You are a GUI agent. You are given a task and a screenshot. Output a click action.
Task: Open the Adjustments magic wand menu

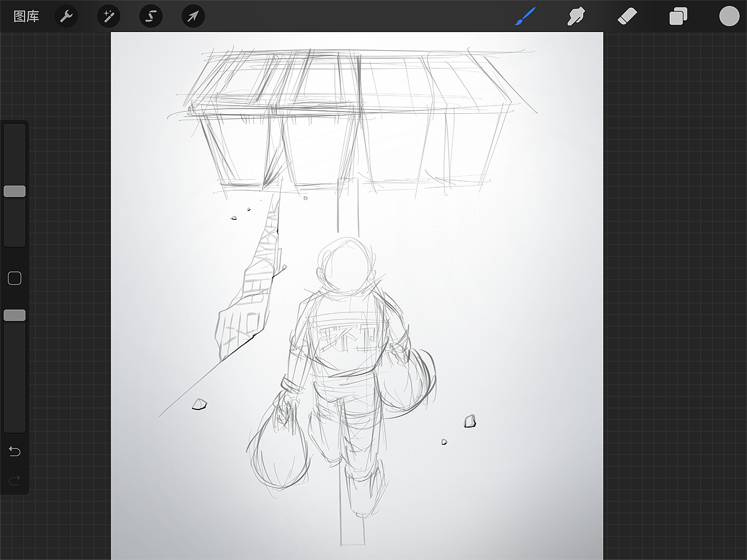coord(109,16)
